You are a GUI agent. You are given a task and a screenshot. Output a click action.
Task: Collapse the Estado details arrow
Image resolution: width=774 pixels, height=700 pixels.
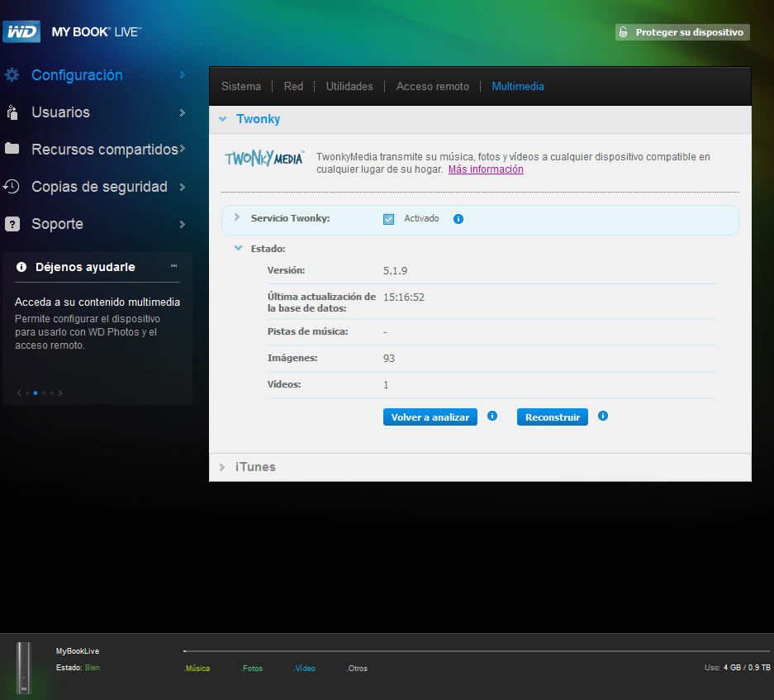(238, 248)
